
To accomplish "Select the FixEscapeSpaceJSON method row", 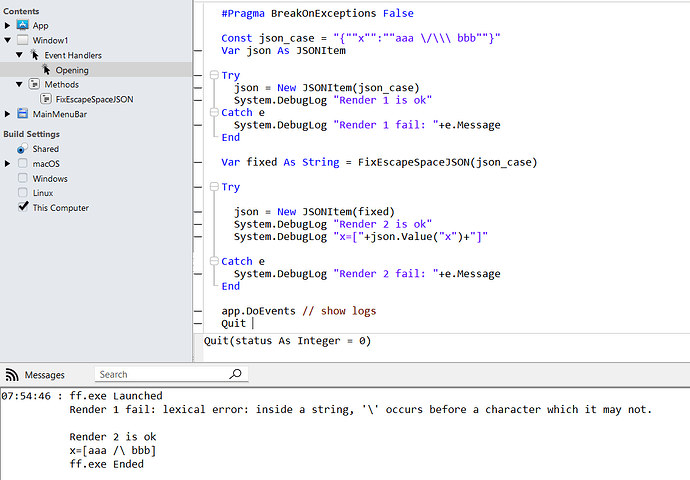I will coord(96,99).
